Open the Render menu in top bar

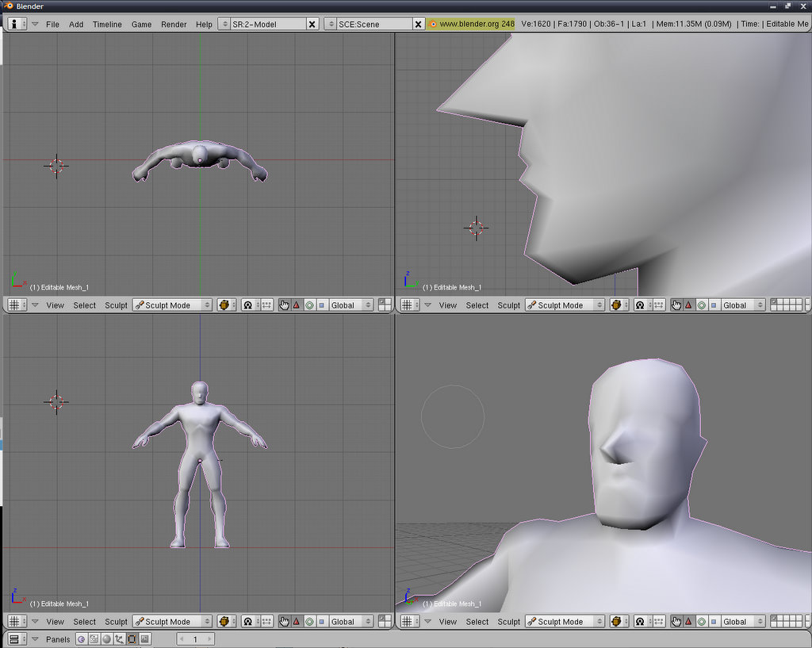click(x=174, y=25)
